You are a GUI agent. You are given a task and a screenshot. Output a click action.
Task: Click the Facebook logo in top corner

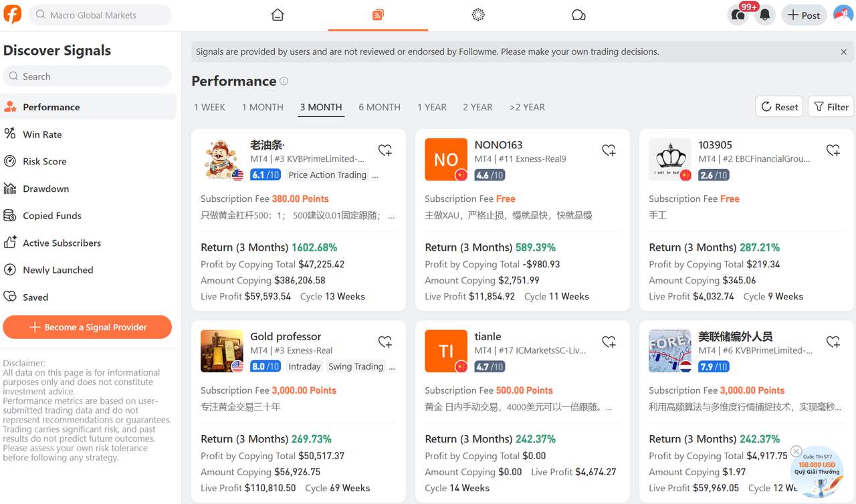(14, 14)
